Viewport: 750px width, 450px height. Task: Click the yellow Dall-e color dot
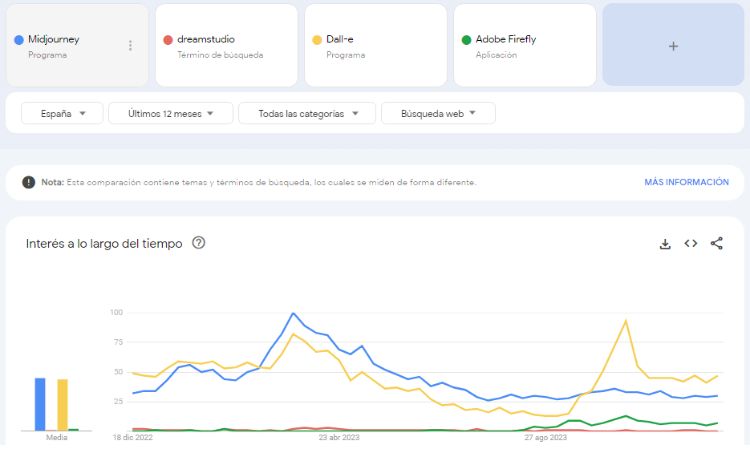(x=317, y=40)
